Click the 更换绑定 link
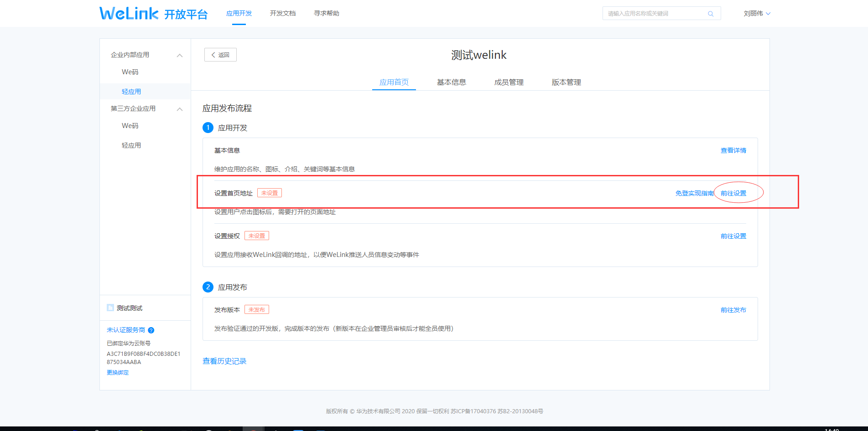This screenshot has width=868, height=431. (x=118, y=373)
